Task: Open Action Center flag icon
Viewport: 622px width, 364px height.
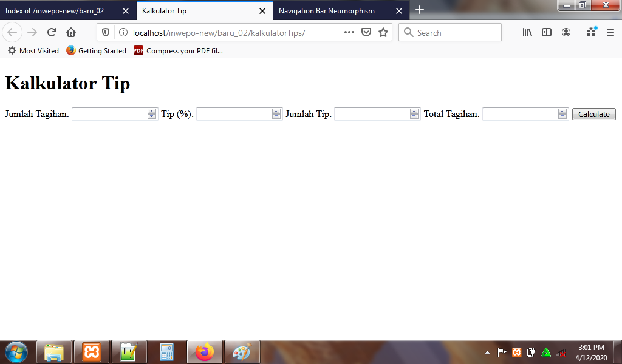Action: (x=502, y=352)
